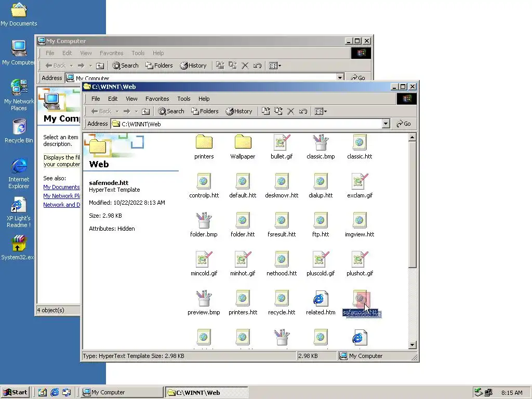Open the Edit menu in Web window
This screenshot has width=532, height=399.
(x=113, y=99)
